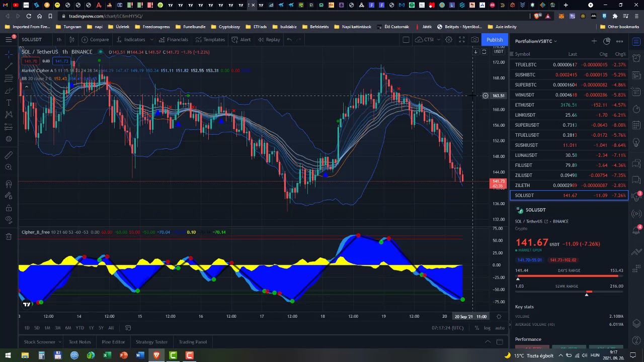The width and height of the screenshot is (644, 362).
Task: Click the undo arrow in toolbar
Action: pos(289,39)
